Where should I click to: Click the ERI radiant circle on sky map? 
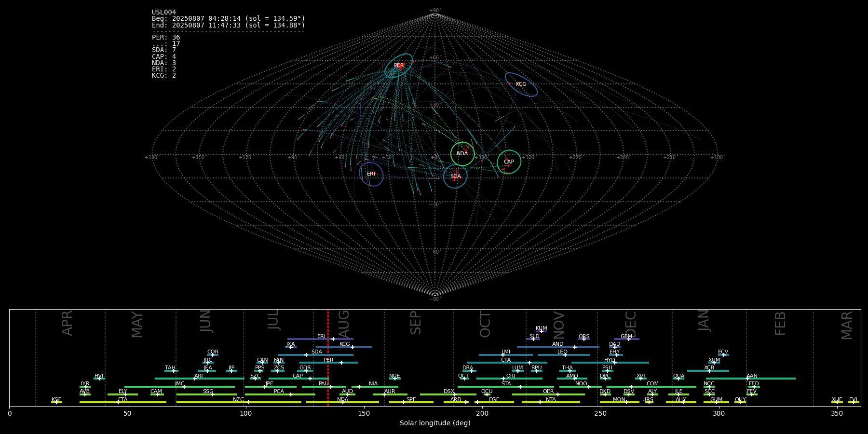pos(371,174)
